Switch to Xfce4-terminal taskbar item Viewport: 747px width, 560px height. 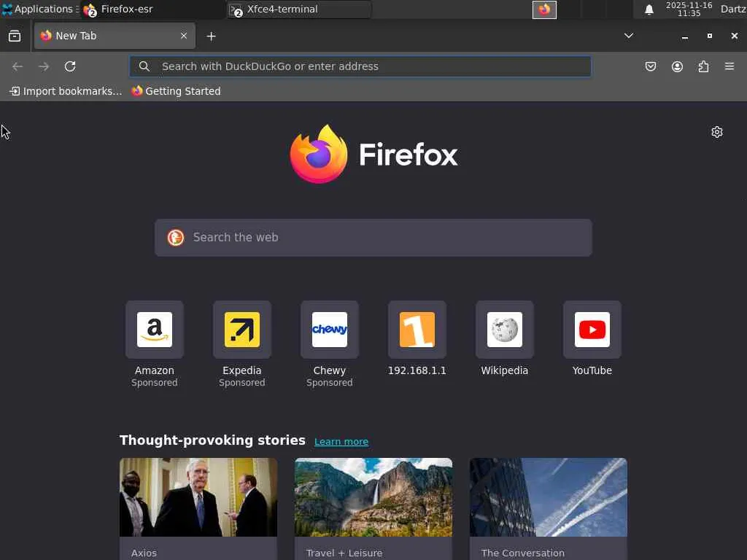pyautogui.click(x=299, y=9)
